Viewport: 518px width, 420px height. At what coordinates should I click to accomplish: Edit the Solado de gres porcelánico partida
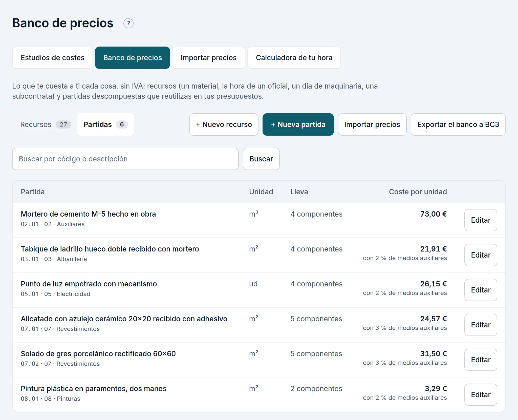481,360
